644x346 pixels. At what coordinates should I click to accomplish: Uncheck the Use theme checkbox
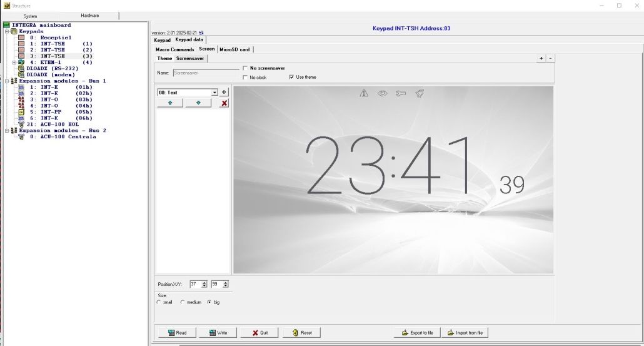pyautogui.click(x=291, y=78)
